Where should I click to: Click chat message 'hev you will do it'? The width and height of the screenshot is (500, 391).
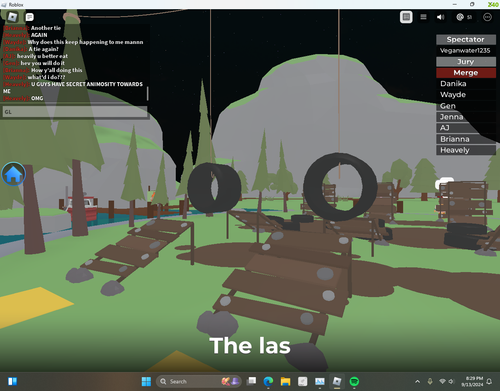pos(43,63)
